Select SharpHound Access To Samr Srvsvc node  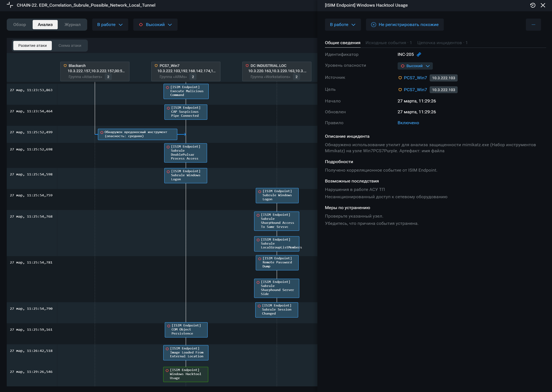tap(277, 221)
